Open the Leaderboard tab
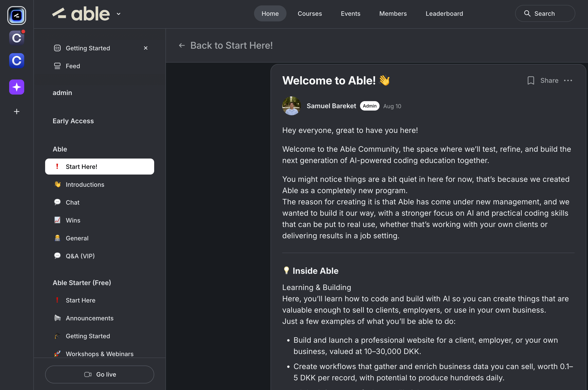 [444, 13]
